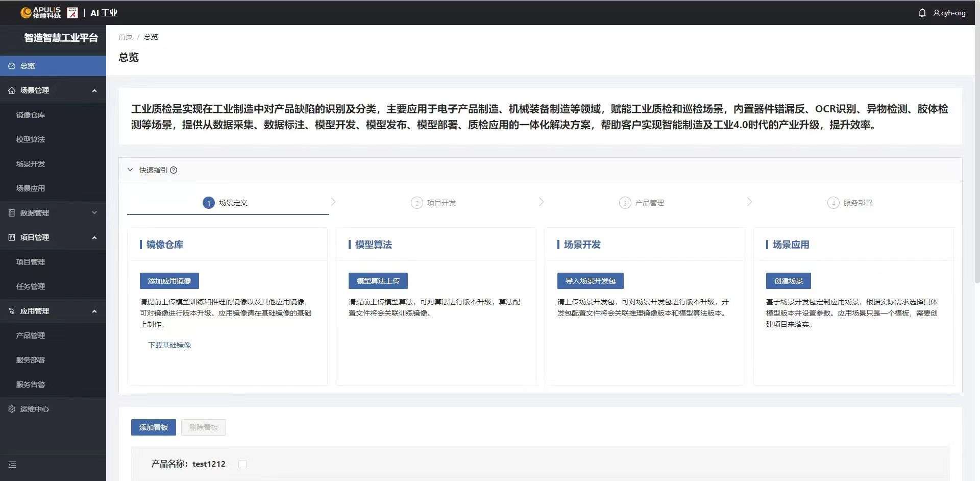Expand the 数据管理 menu chevron
Viewport: 980px width, 481px height.
pyautogui.click(x=94, y=213)
